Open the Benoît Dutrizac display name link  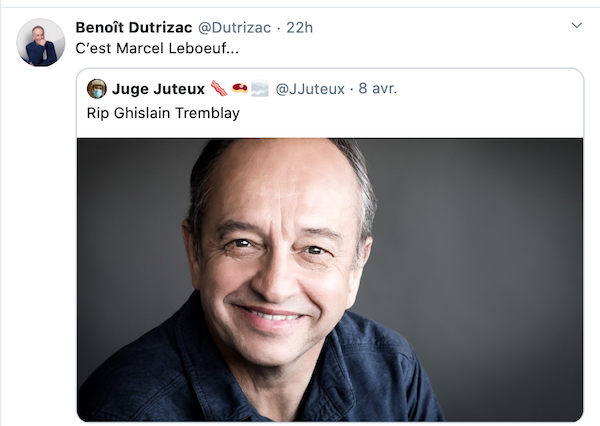pyautogui.click(x=134, y=28)
